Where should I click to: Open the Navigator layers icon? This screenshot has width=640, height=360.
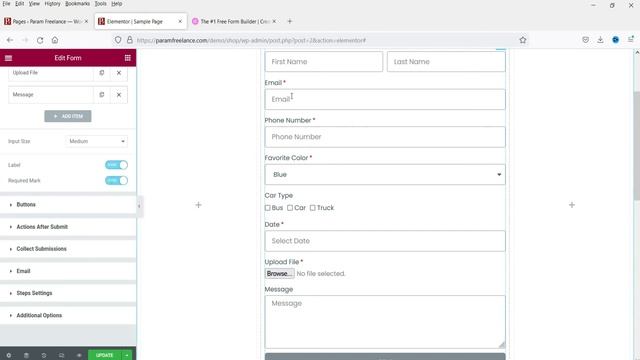click(x=26, y=355)
